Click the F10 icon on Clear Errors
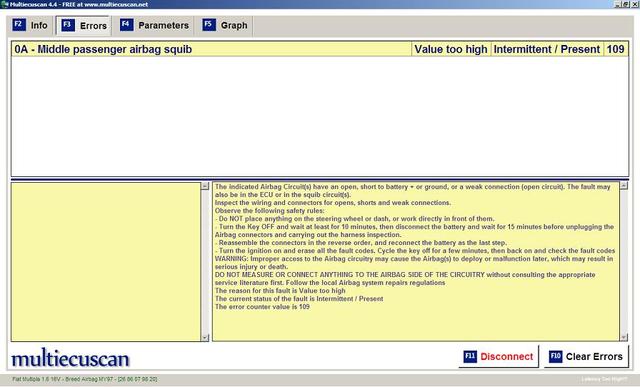Image resolution: width=640 pixels, height=387 pixels. pyautogui.click(x=556, y=356)
